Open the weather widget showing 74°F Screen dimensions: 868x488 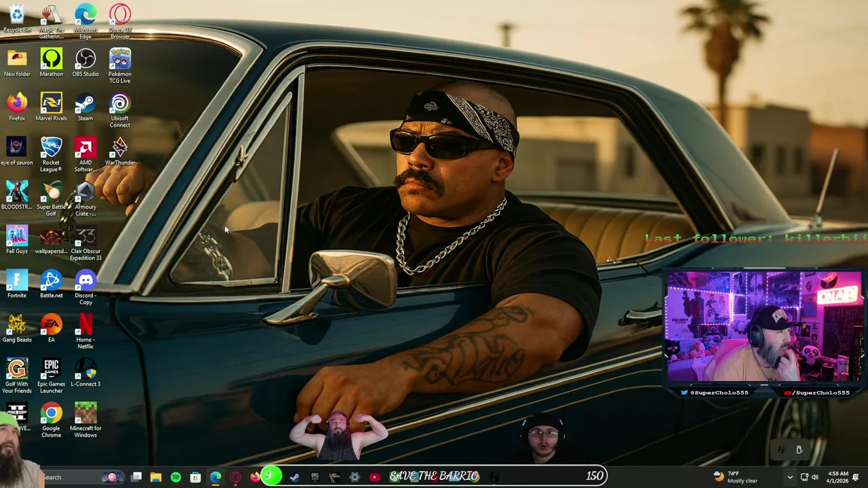point(734,477)
